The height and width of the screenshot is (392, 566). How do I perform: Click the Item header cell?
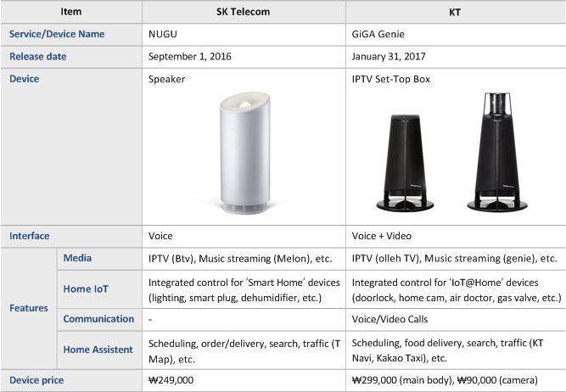point(71,12)
